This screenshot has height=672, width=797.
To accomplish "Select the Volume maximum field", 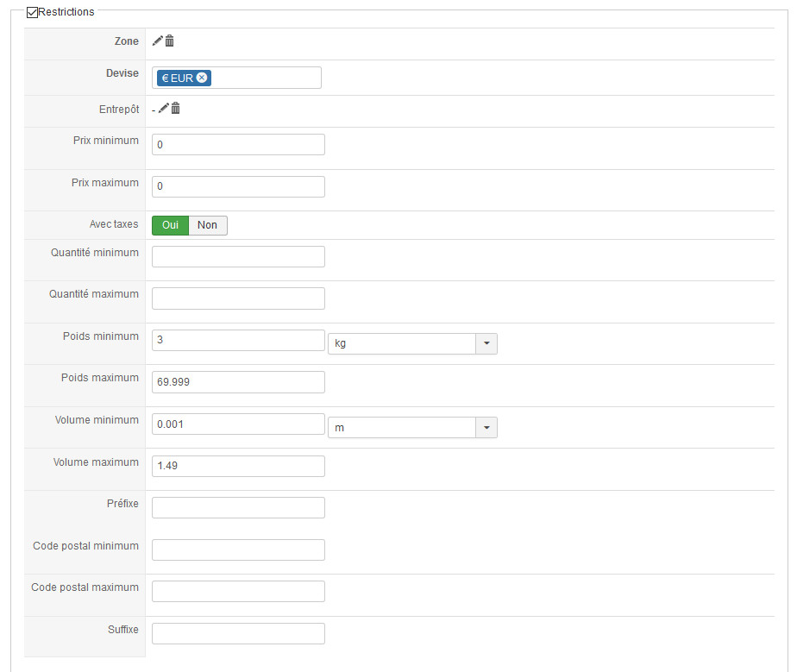I will (238, 466).
